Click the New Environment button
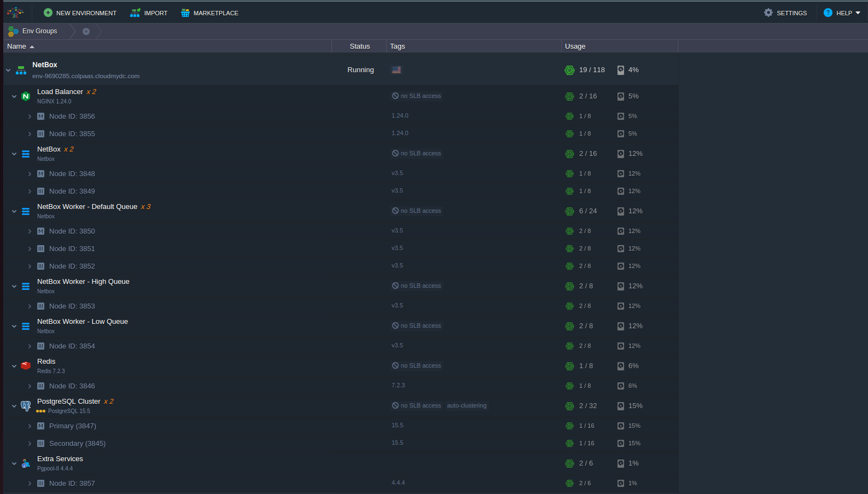Viewport: 868px width, 494px height. [x=80, y=13]
